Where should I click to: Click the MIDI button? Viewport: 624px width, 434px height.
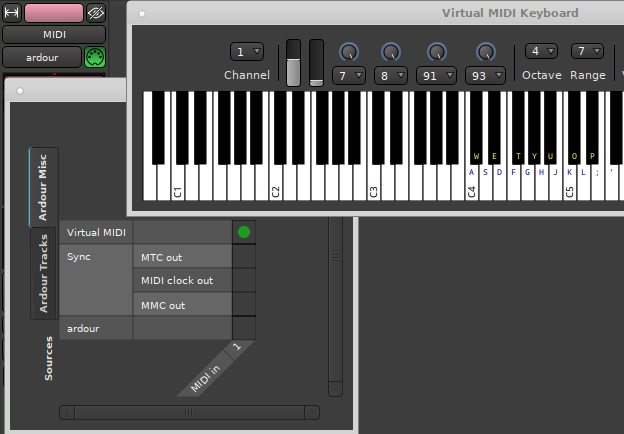pos(54,35)
